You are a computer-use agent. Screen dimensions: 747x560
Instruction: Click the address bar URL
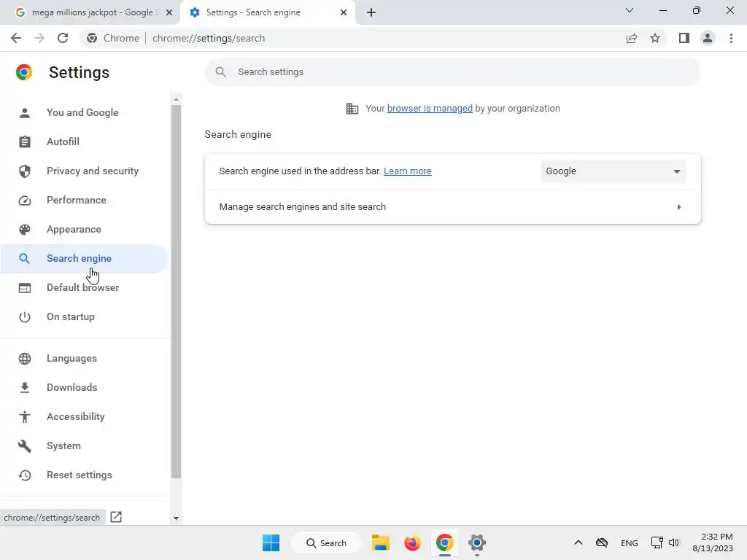tap(209, 38)
